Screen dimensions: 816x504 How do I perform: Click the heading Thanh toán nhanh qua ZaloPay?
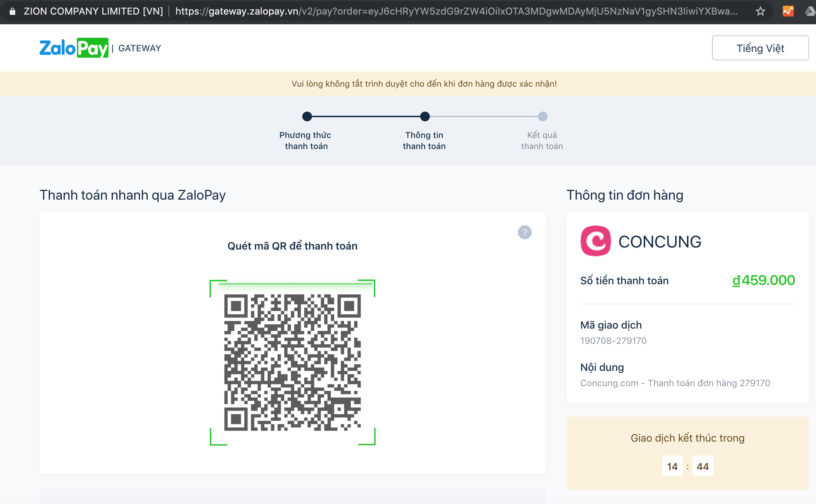coord(132,195)
